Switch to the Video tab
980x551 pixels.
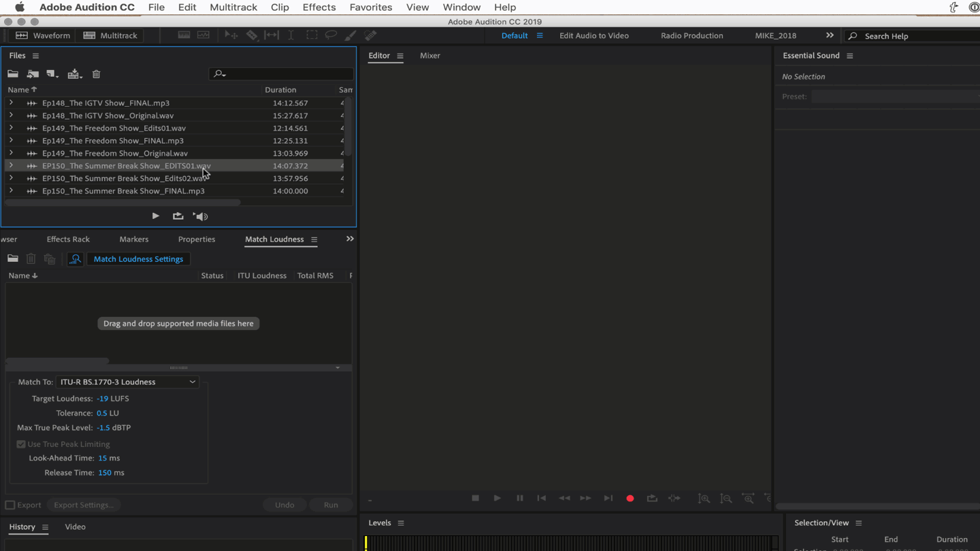[75, 527]
